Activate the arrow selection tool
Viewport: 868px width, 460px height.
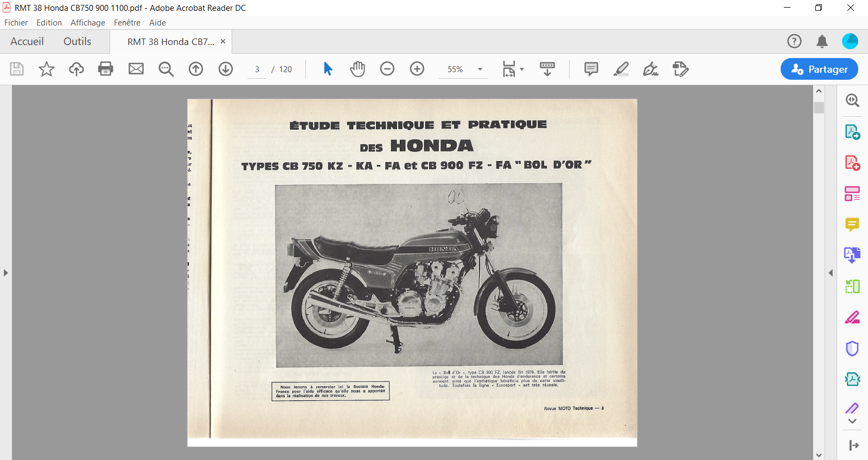[x=328, y=69]
